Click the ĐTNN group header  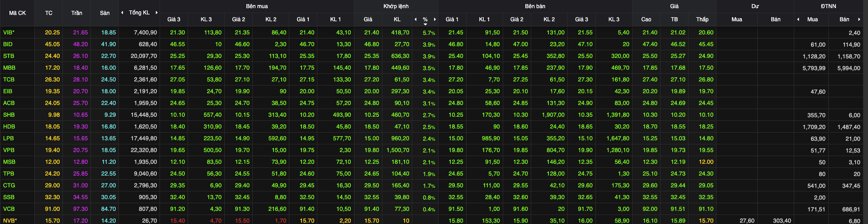(829, 6)
